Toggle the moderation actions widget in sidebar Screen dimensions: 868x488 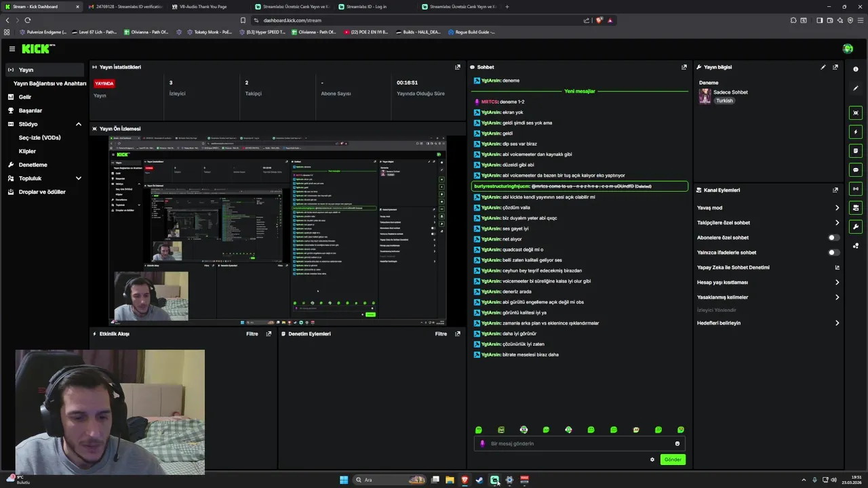click(x=856, y=207)
